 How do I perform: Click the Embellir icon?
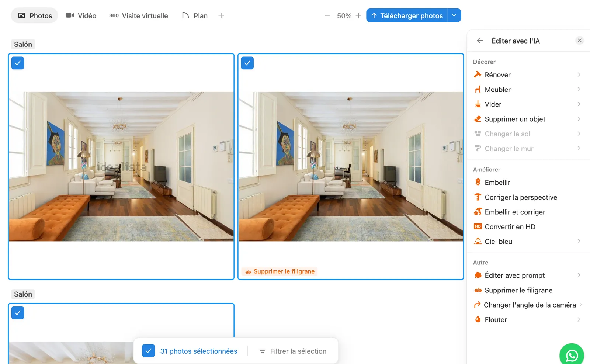click(478, 182)
